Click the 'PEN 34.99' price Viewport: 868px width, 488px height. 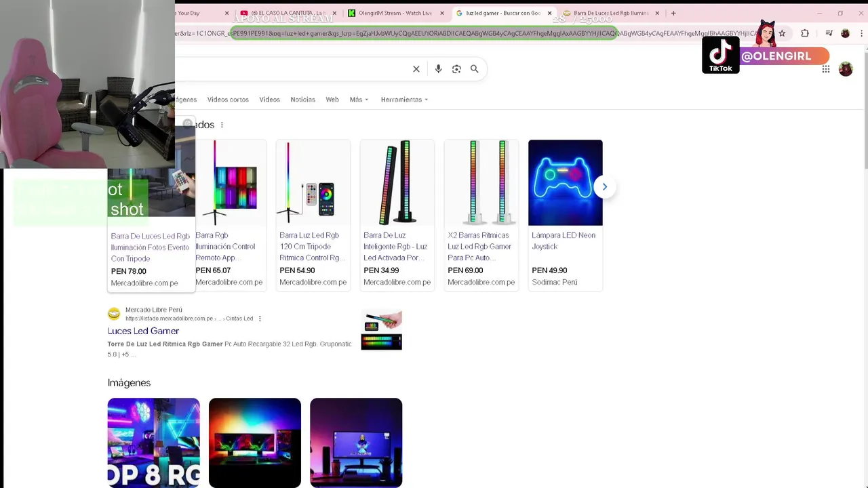[381, 270]
